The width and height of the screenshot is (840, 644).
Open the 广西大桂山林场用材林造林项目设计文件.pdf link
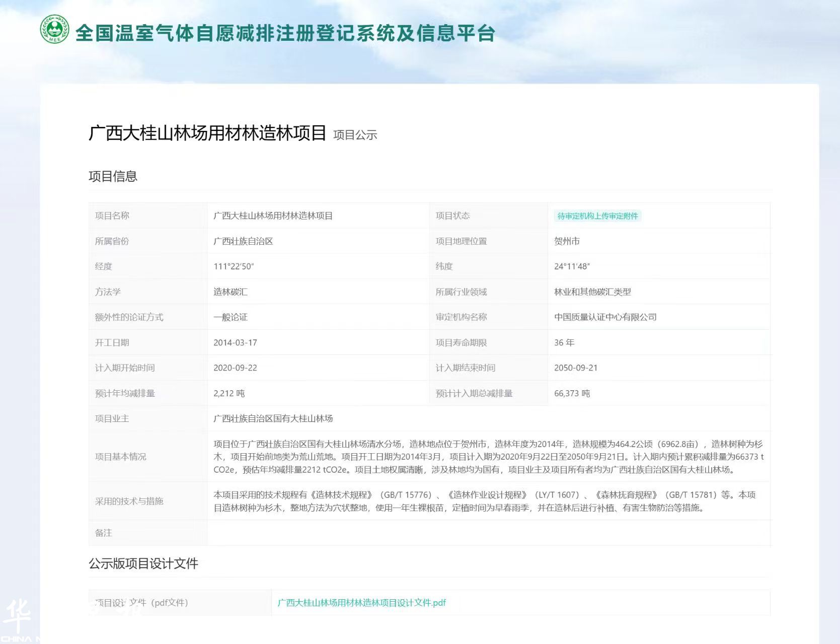pyautogui.click(x=361, y=603)
